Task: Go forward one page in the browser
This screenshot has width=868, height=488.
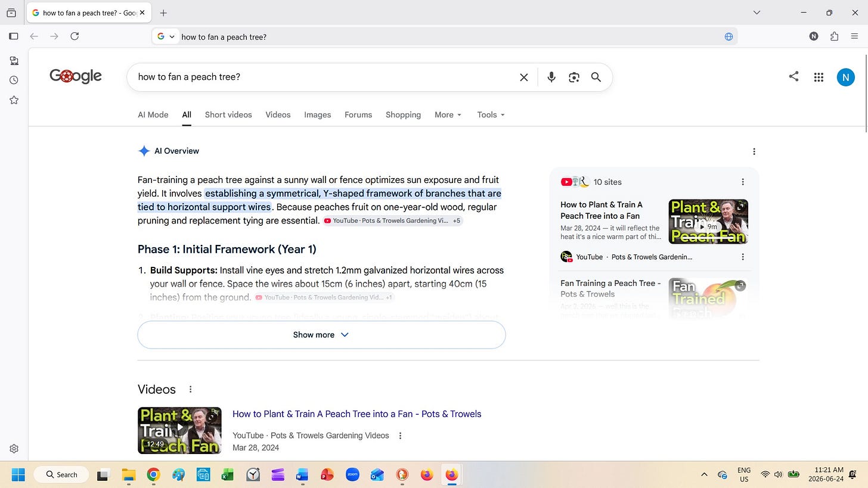Action: pyautogui.click(x=54, y=36)
